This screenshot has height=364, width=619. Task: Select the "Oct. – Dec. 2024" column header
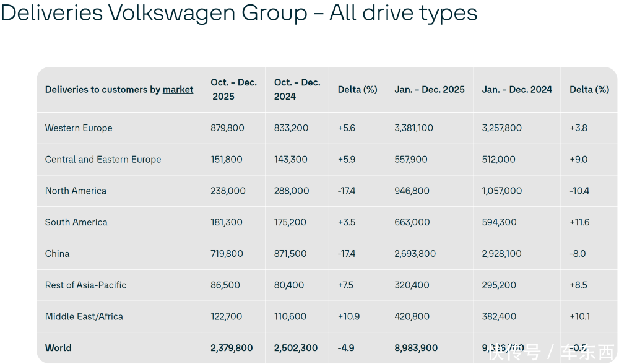[297, 89]
